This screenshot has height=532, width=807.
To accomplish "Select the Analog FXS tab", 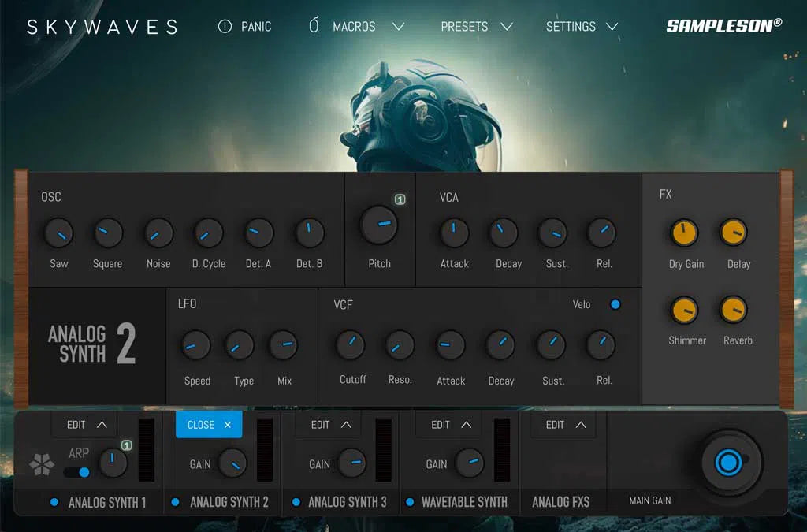I will pyautogui.click(x=561, y=501).
